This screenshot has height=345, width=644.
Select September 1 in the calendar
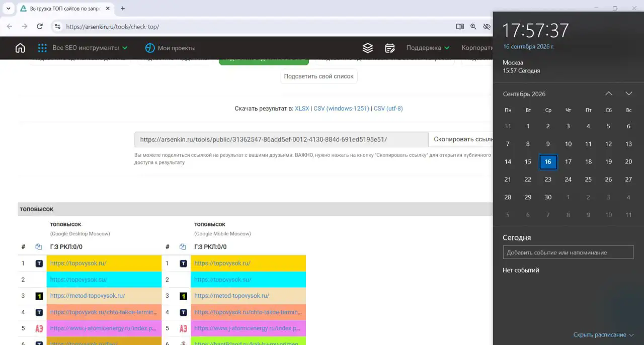click(x=528, y=126)
